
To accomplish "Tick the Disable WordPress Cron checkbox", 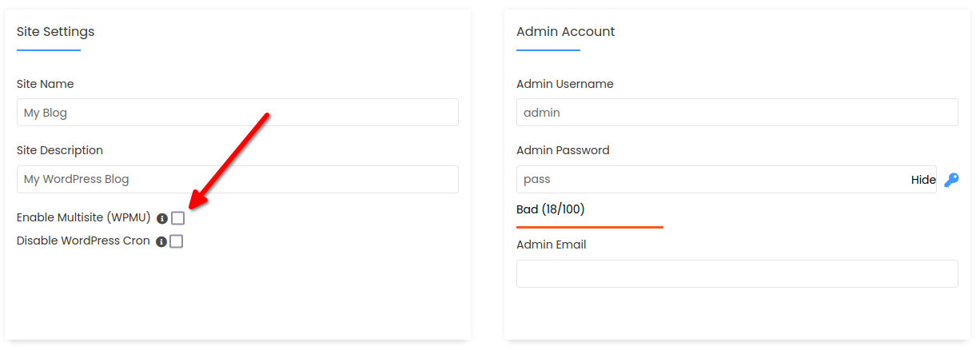I will click(x=177, y=241).
